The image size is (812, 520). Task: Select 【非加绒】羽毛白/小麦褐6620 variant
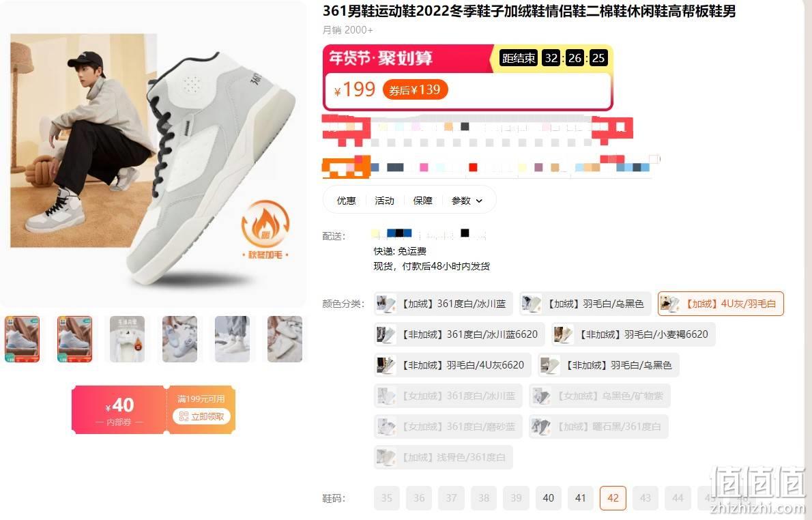(633, 334)
